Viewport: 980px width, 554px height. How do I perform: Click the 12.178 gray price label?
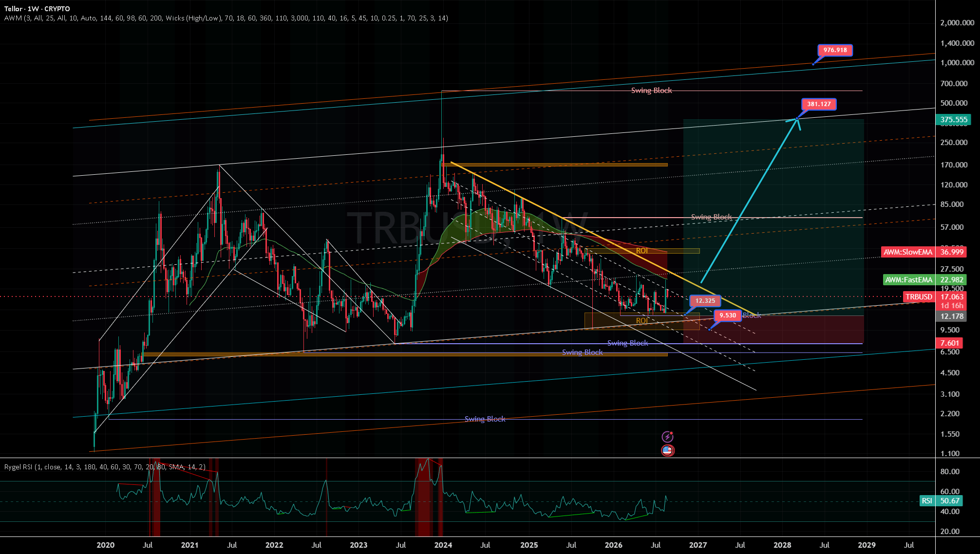tap(952, 316)
